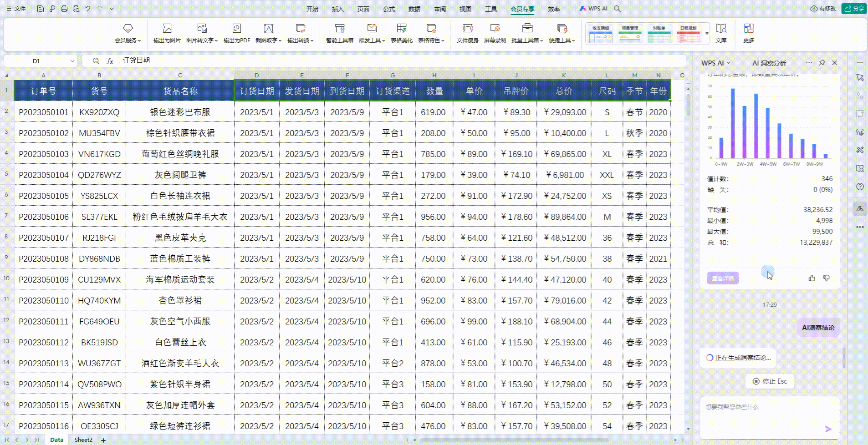The height and width of the screenshot is (445, 868).
Task: Open Sheet2 sheet tab
Action: 83,440
